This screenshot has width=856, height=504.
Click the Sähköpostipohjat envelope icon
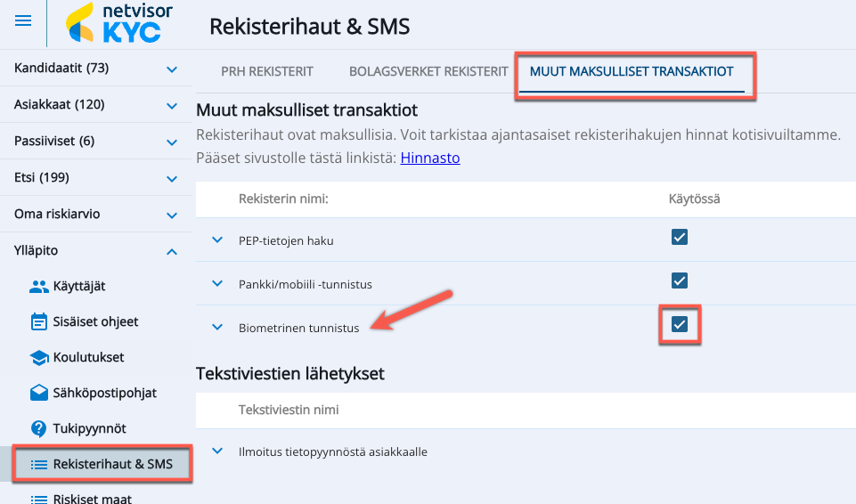(x=38, y=393)
